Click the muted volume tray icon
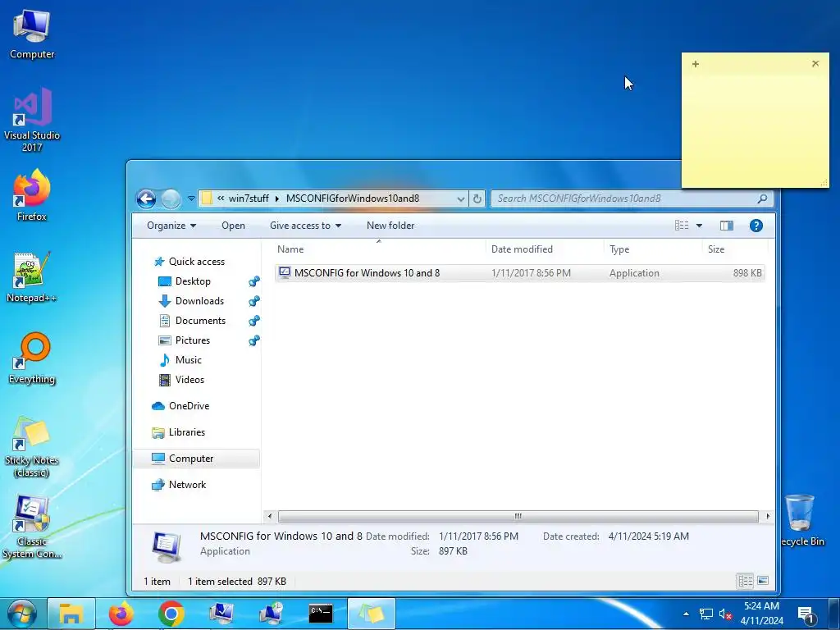This screenshot has width=840, height=630. [725, 614]
